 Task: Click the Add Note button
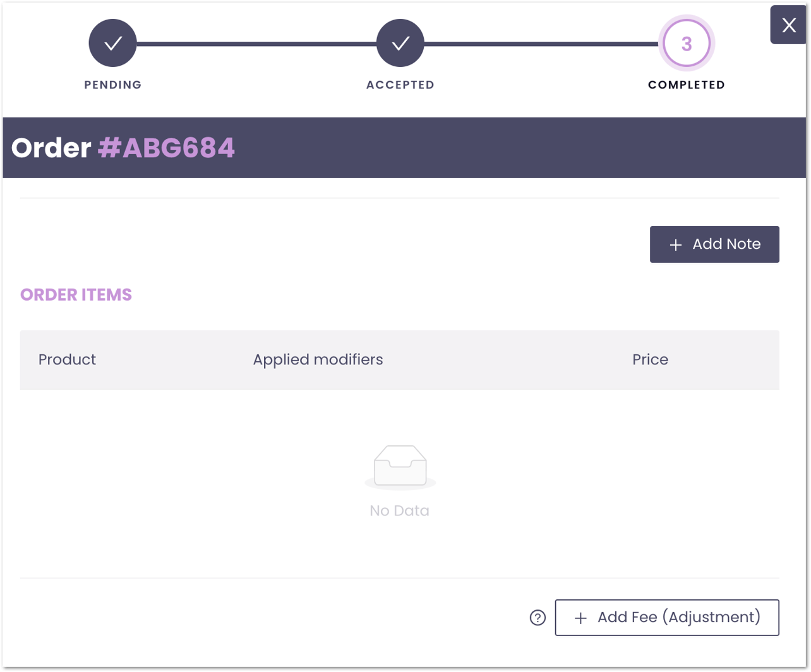click(x=714, y=244)
